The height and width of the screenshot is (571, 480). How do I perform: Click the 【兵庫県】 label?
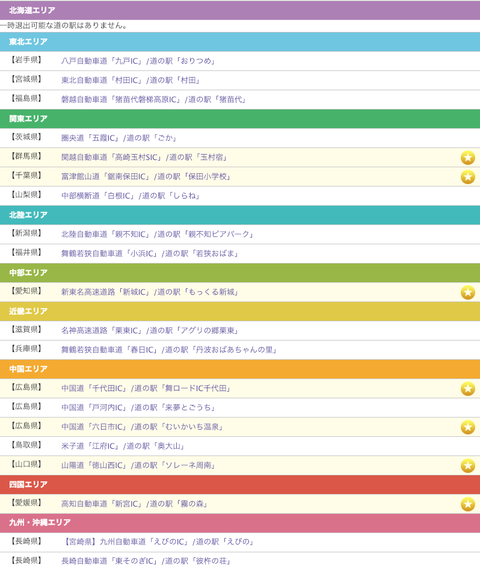[26, 349]
